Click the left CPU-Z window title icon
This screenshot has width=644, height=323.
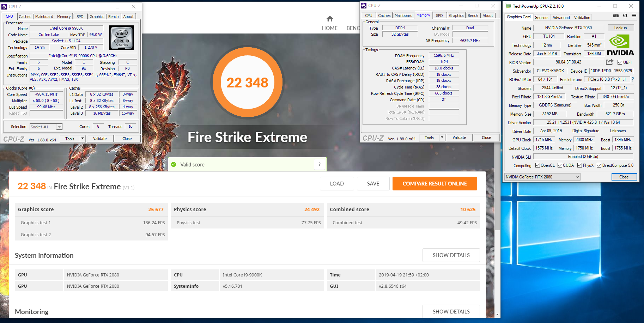click(x=5, y=6)
